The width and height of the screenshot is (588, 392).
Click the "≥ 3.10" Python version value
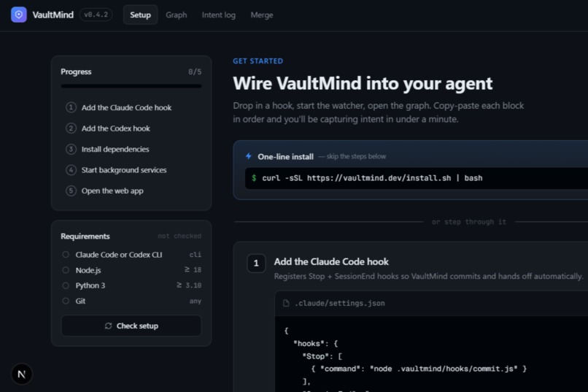point(189,285)
